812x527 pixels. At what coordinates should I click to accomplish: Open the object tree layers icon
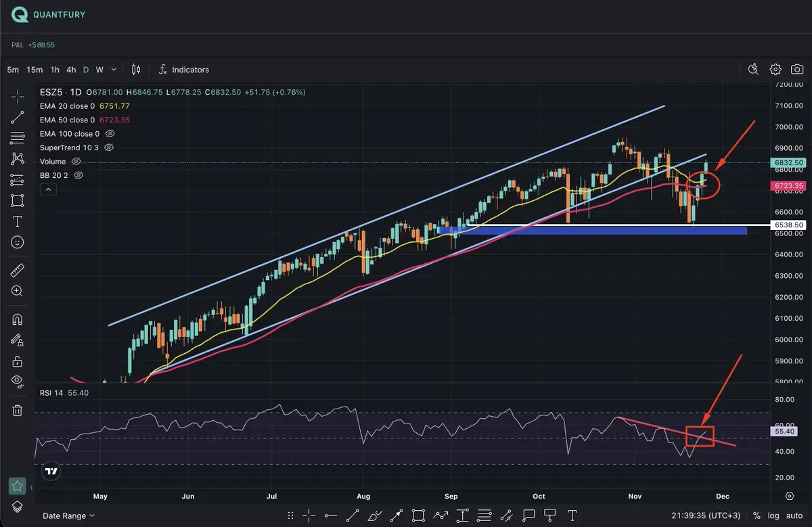[x=18, y=506]
